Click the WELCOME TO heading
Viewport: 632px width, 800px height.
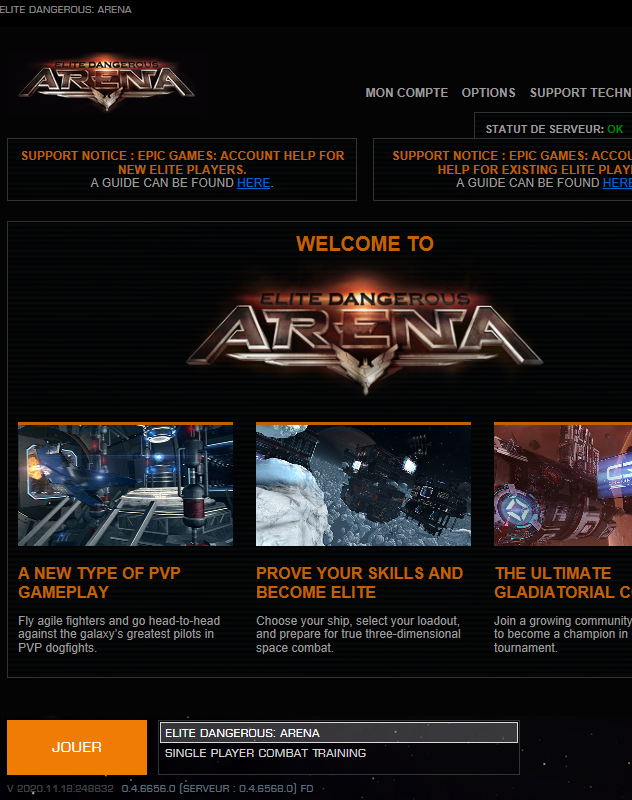coord(365,244)
